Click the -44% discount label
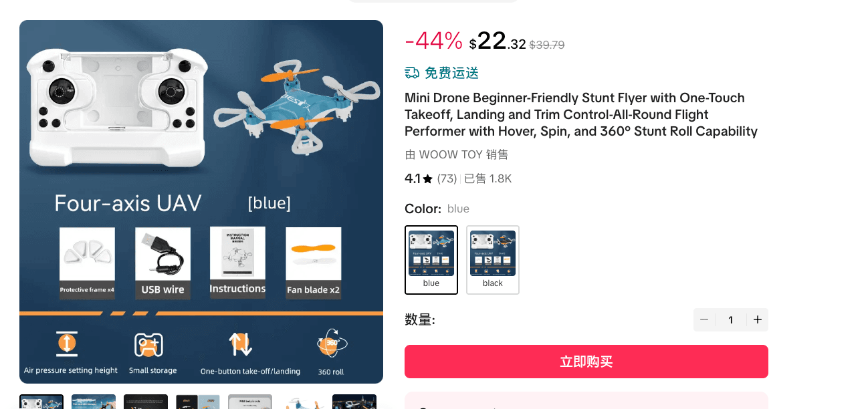868x409 pixels. [x=433, y=41]
